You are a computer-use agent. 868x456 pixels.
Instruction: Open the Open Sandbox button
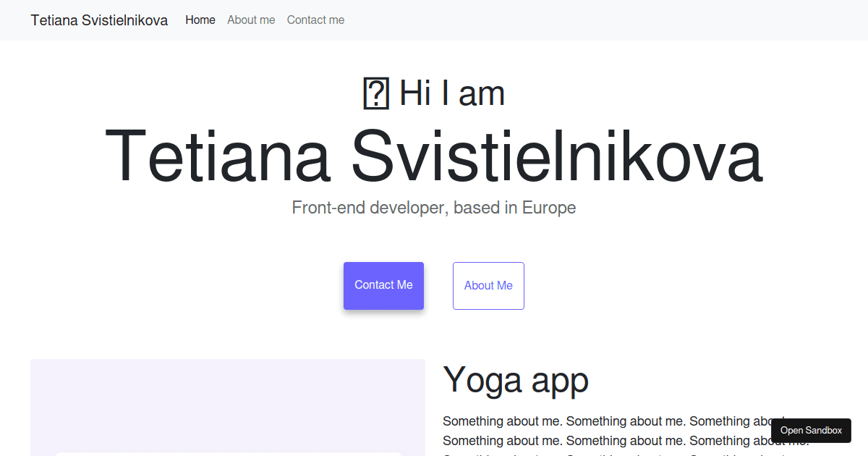tap(811, 431)
